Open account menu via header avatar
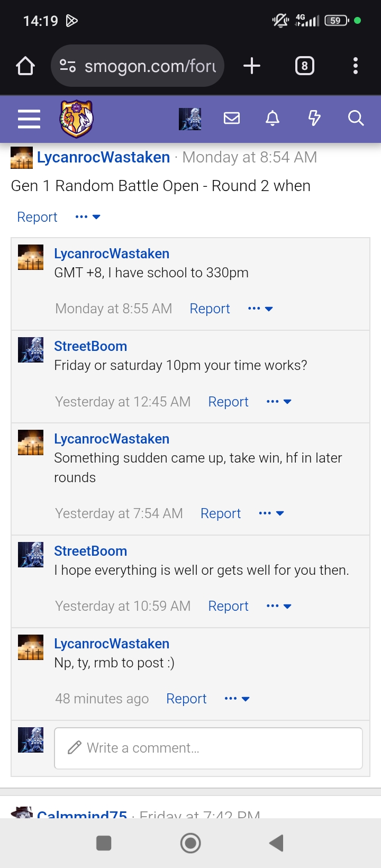 (x=190, y=119)
